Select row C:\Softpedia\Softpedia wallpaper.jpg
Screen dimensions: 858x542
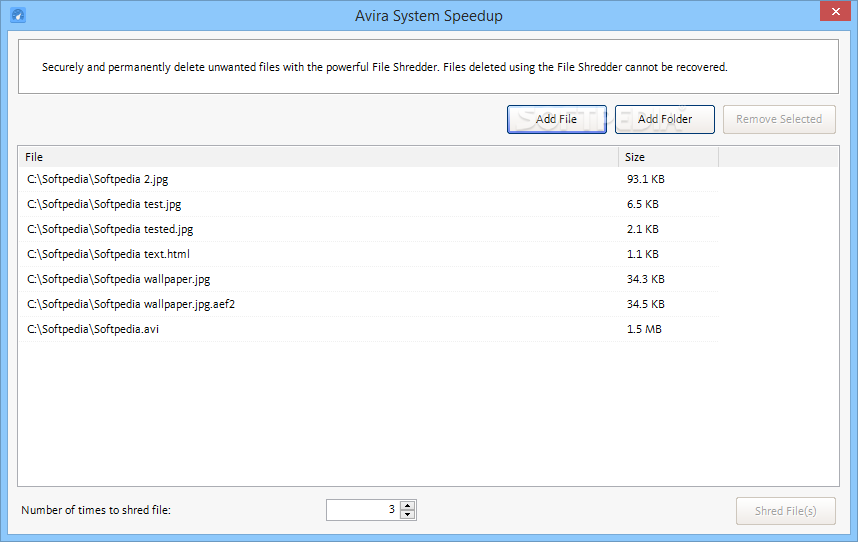click(x=369, y=279)
